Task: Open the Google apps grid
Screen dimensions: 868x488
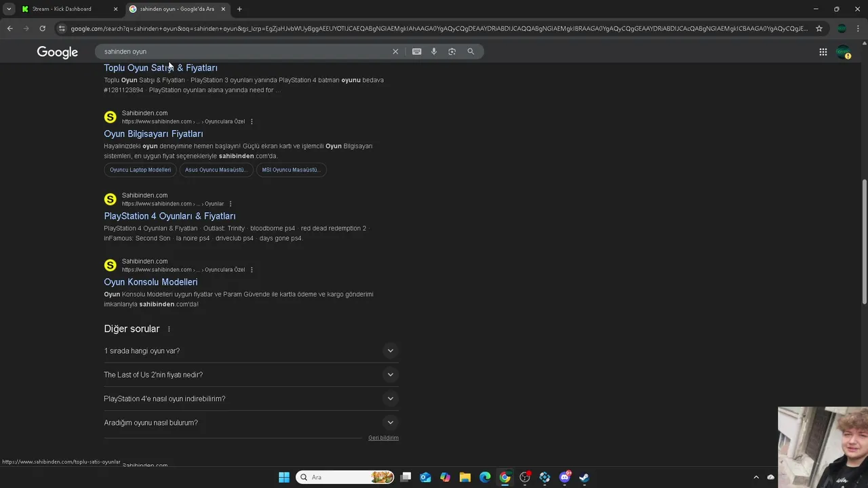Action: click(x=823, y=52)
